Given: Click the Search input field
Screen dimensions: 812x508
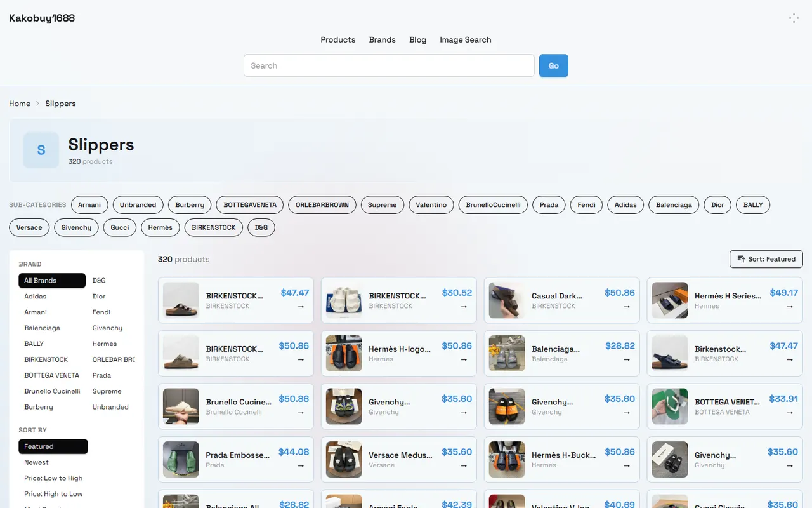Looking at the screenshot, I should pos(389,65).
